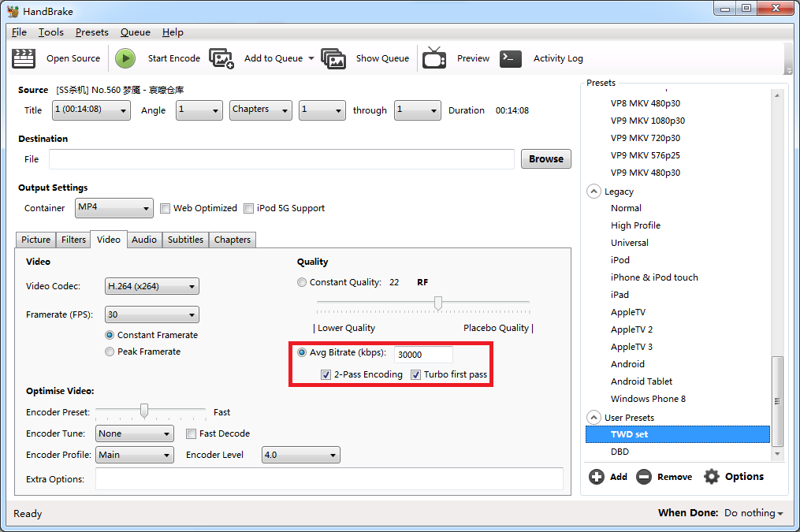Screen dimensions: 800x532
Task: Click the Avg Bitrate input field
Action: click(423, 355)
